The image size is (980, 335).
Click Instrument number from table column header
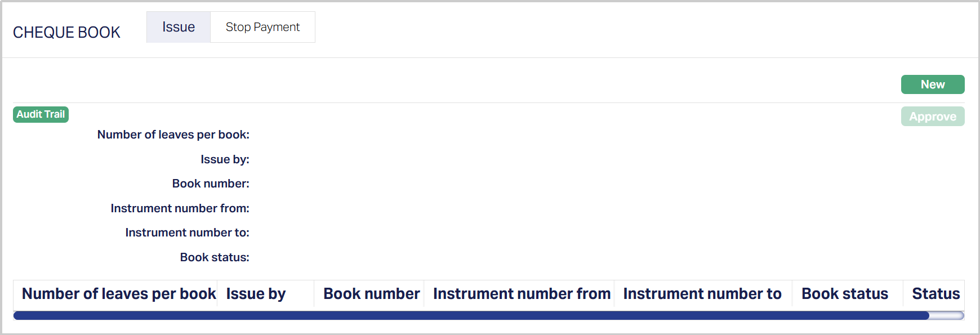pos(522,294)
